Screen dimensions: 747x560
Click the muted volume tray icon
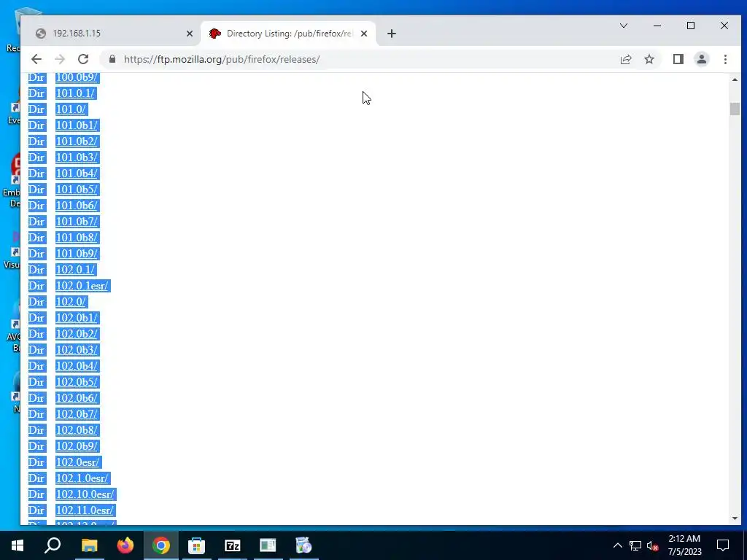[x=652, y=545]
